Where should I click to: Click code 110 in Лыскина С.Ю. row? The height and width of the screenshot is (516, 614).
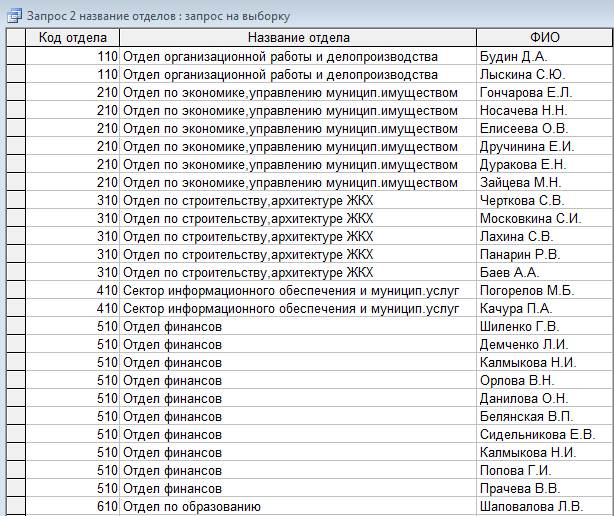[x=72, y=74]
